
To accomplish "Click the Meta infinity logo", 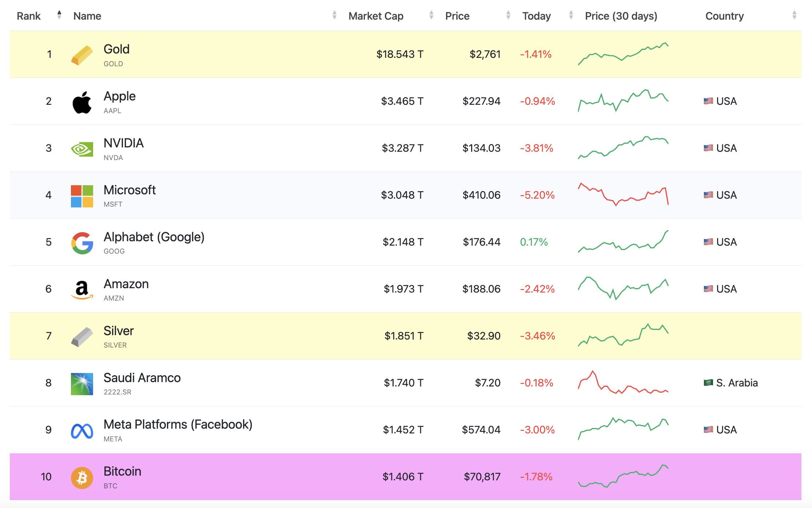I will click(x=82, y=430).
